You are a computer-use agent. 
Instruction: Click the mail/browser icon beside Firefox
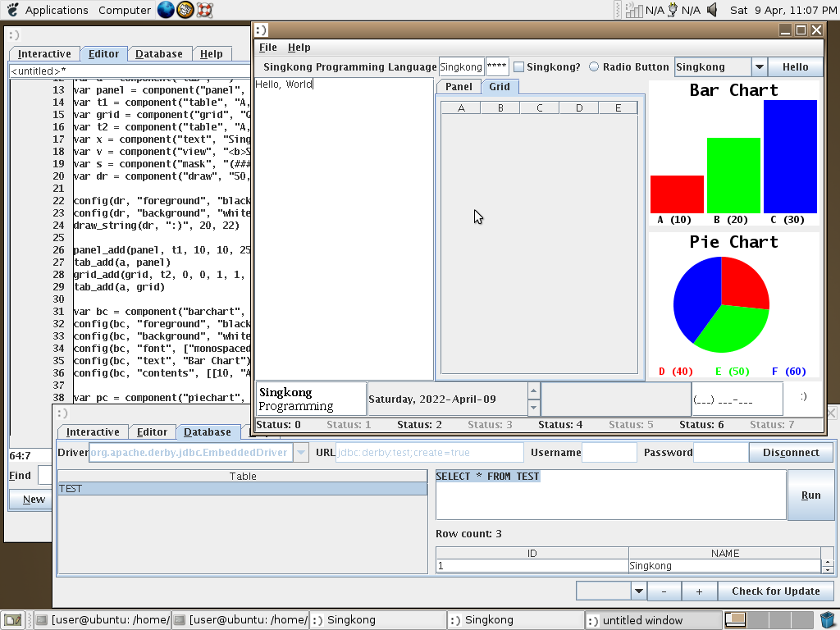(x=185, y=10)
